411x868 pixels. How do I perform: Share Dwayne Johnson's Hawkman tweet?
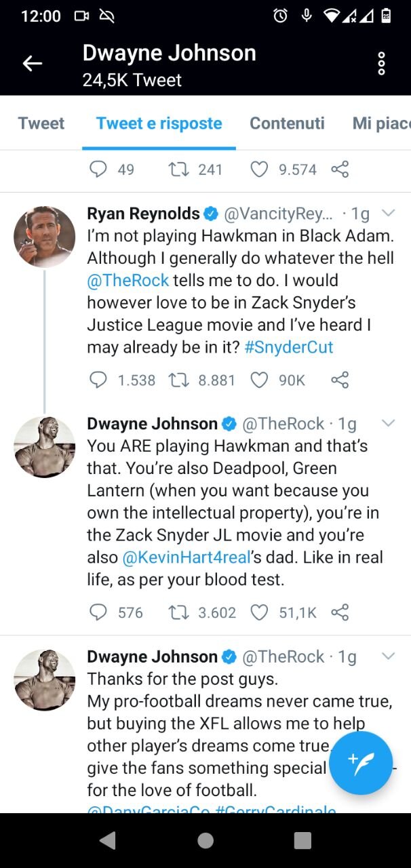pos(340,612)
